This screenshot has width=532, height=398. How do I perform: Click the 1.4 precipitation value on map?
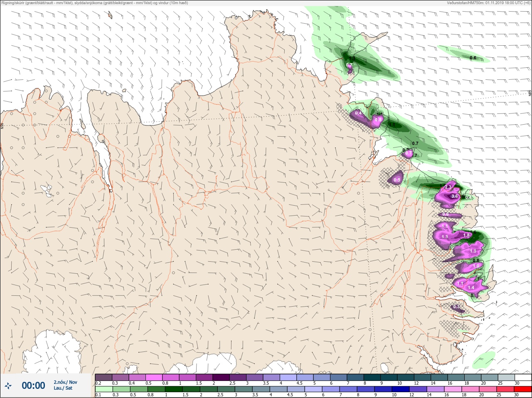coord(471,287)
